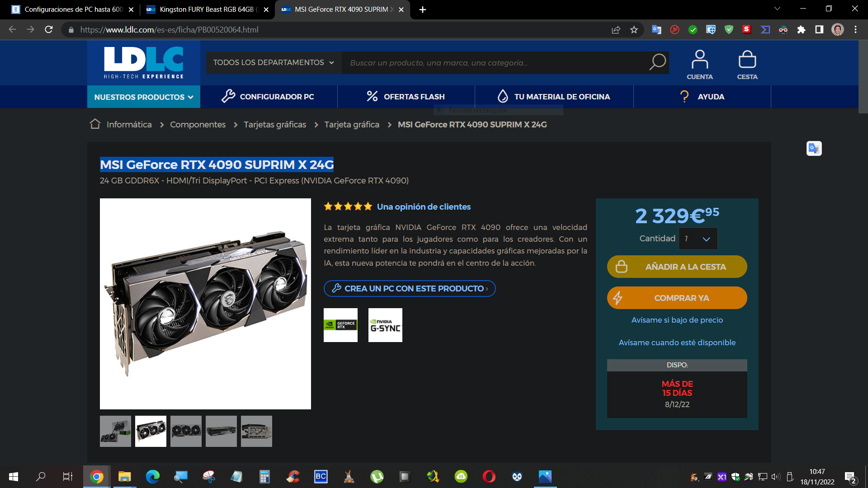The image size is (868, 488).
Task: Click the Añadir a la cesta button
Action: click(x=677, y=267)
